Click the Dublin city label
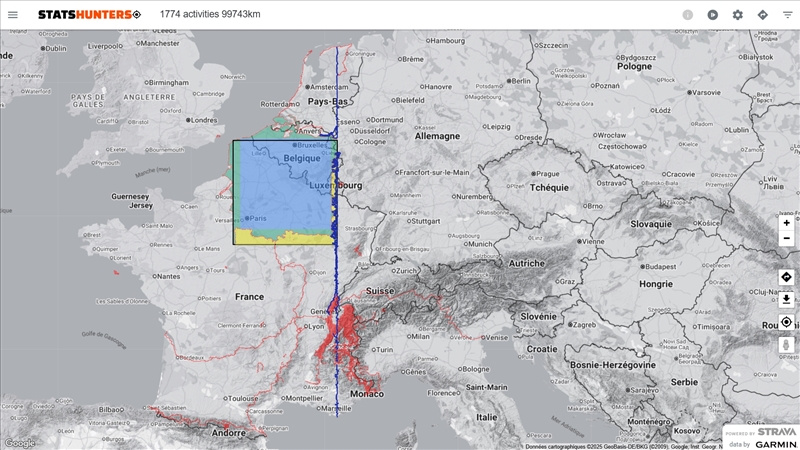The image size is (800, 450). 56,48
